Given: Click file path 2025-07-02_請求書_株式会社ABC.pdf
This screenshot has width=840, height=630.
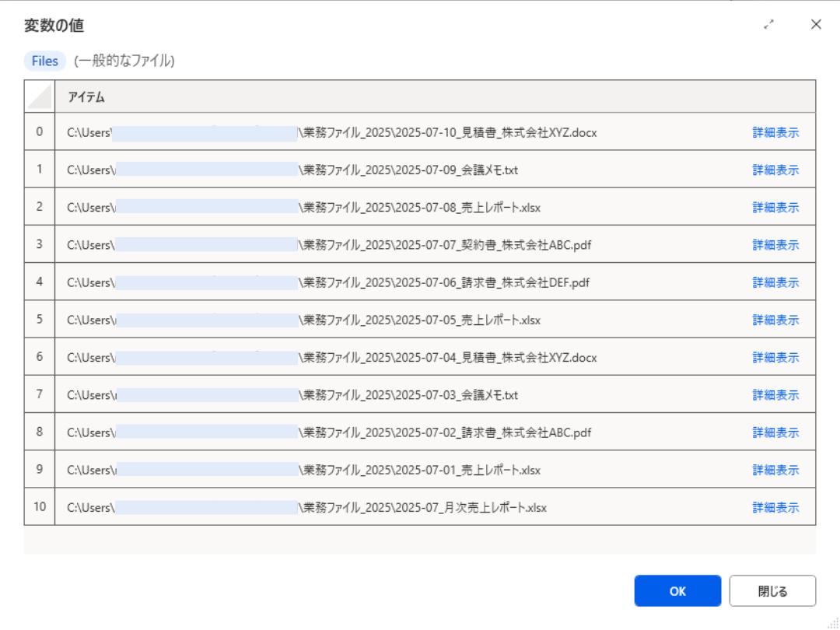Looking at the screenshot, I should tap(330, 432).
